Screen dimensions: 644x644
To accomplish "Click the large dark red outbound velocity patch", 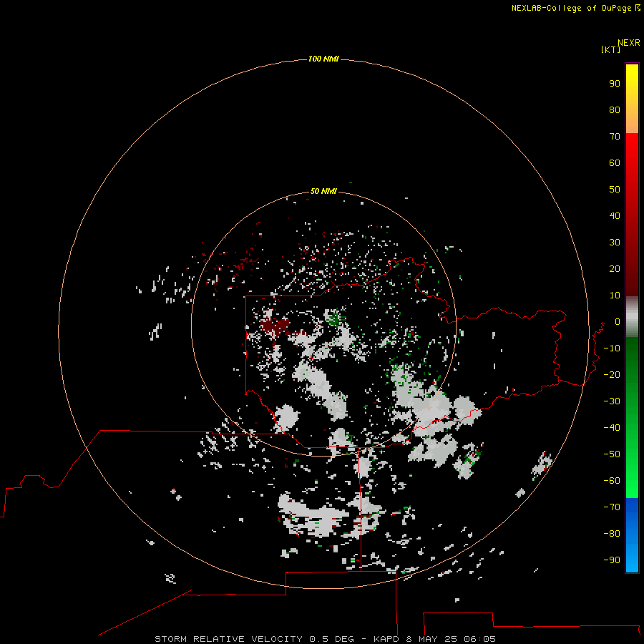I will (275, 326).
